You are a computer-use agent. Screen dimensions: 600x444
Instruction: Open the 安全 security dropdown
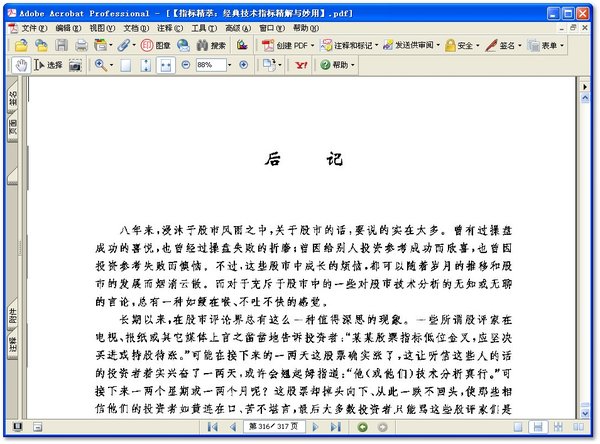click(x=462, y=46)
